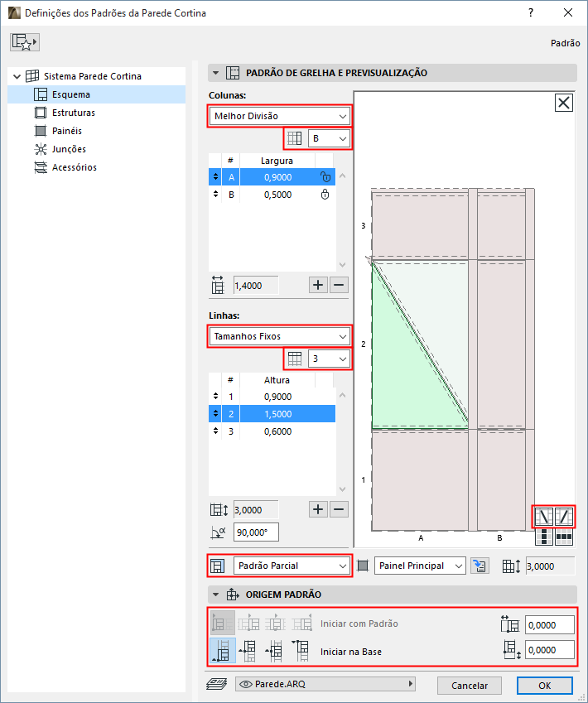The width and height of the screenshot is (588, 703).
Task: Click the help question mark in title bar
Action: coord(531,12)
